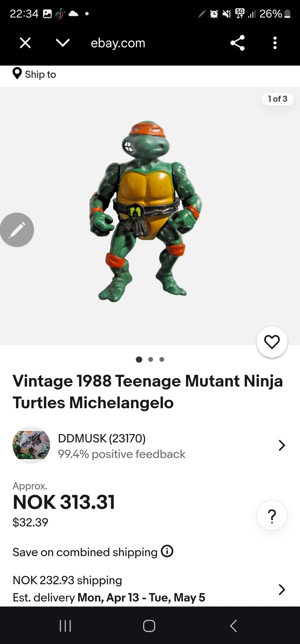The image size is (300, 644).
Task: Expand the shipping details chevron
Action: (x=282, y=589)
